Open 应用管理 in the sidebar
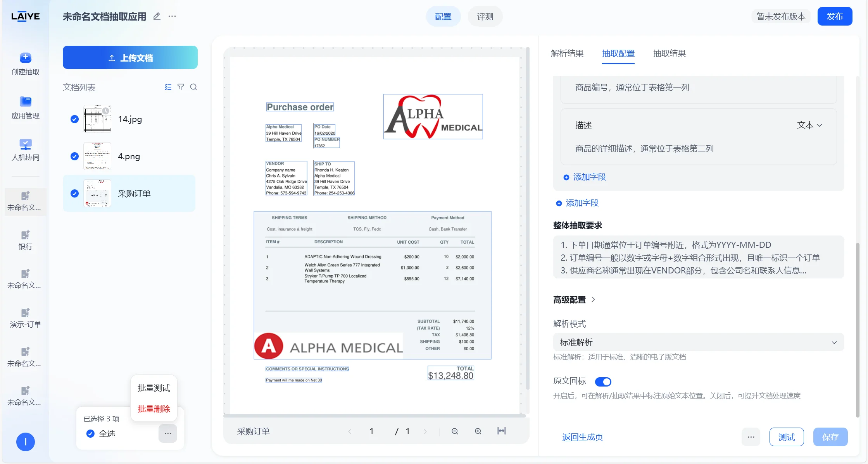 pyautogui.click(x=26, y=108)
